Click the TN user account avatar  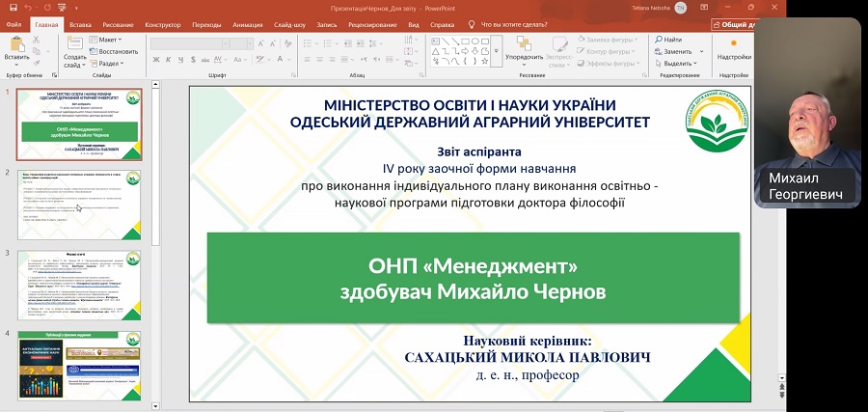pyautogui.click(x=681, y=8)
